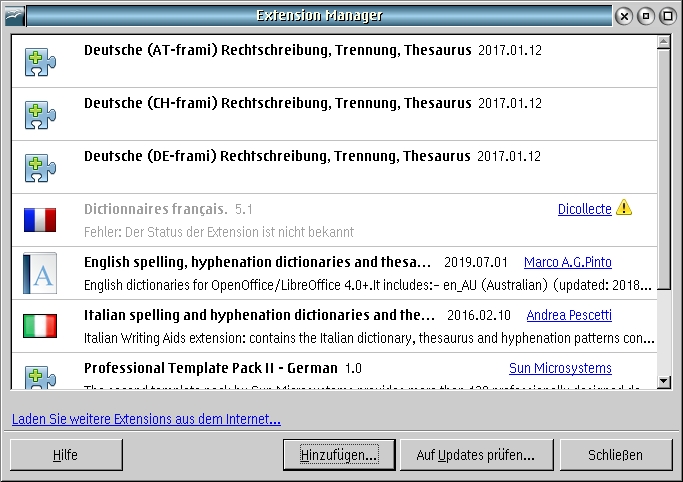Click the puzzle icon for Deutsche (AT-frami)
Viewport: 683px width, 482px height.
click(x=40, y=62)
